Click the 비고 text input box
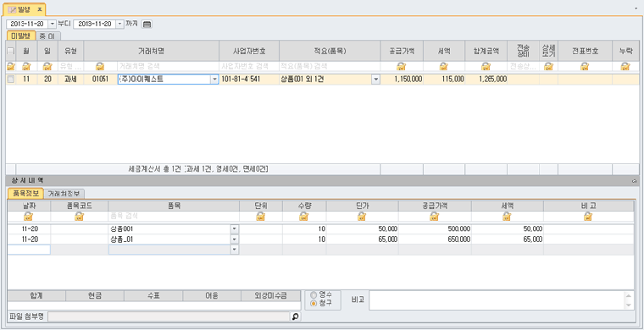Image resolution: width=644 pixels, height=330 pixels. (502, 300)
